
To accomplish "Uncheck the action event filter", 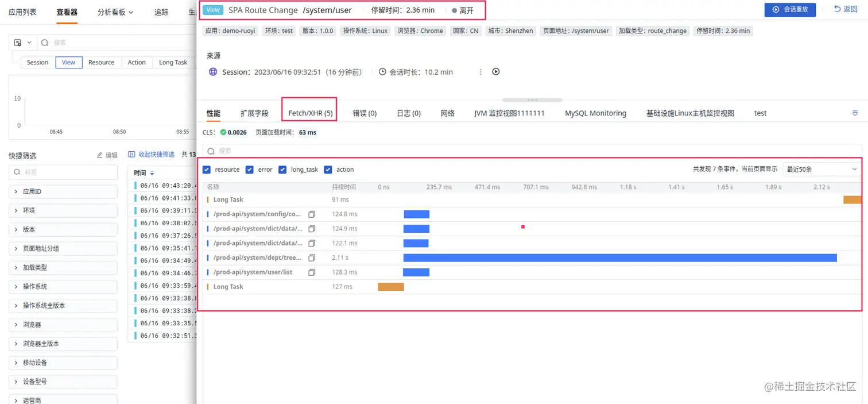I will (328, 170).
